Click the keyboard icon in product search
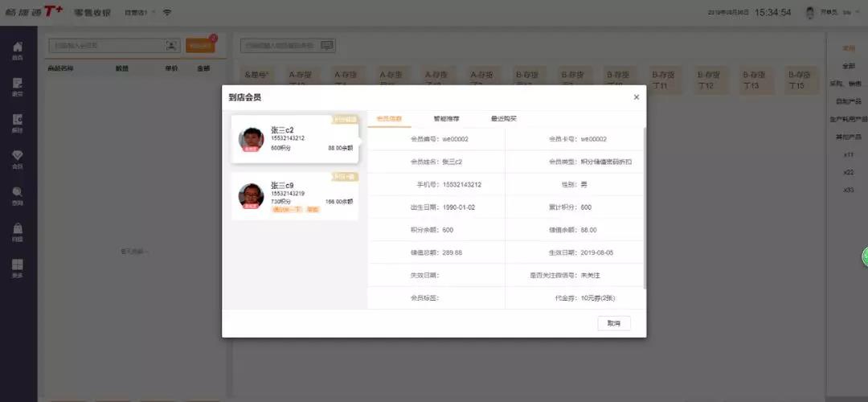 [326, 46]
